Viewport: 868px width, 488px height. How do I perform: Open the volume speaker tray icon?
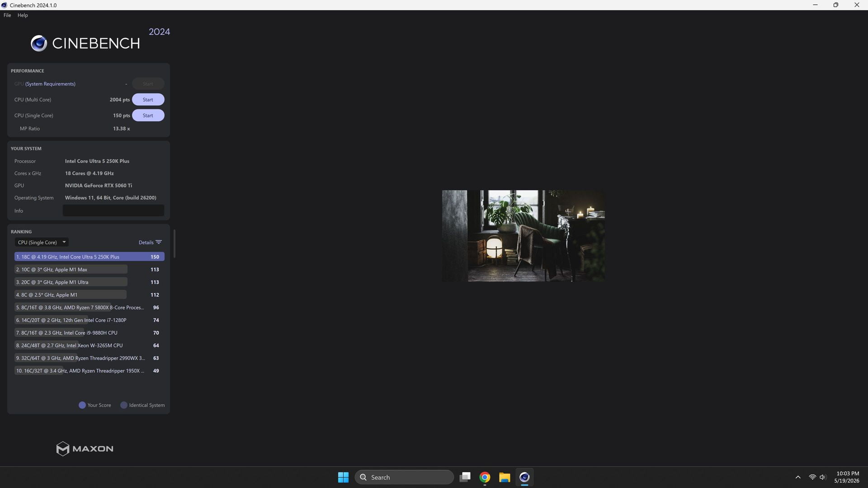coord(823,477)
